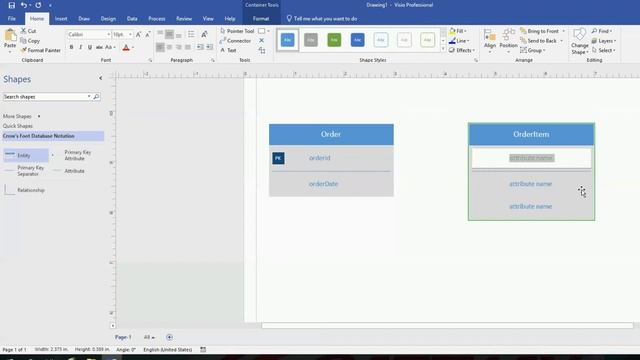This screenshot has height=360, width=640.
Task: Switch to the Insert tab
Action: click(61, 19)
